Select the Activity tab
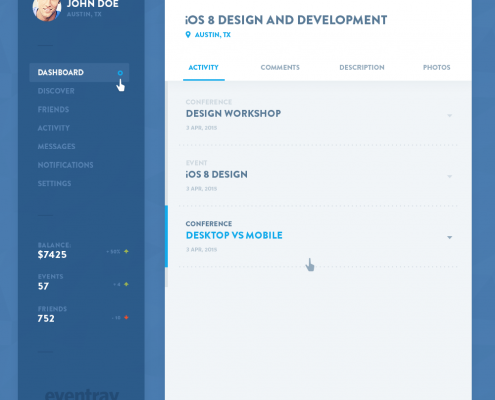The image size is (495, 400). pyautogui.click(x=204, y=67)
